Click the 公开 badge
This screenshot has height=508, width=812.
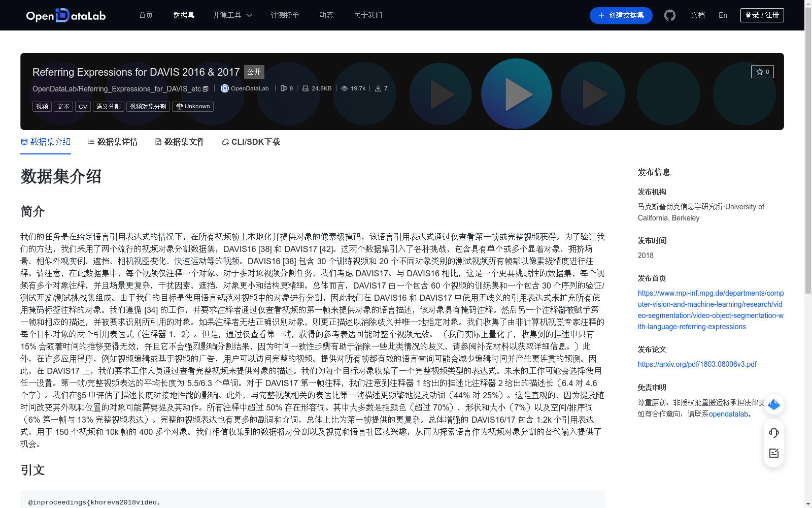(254, 72)
